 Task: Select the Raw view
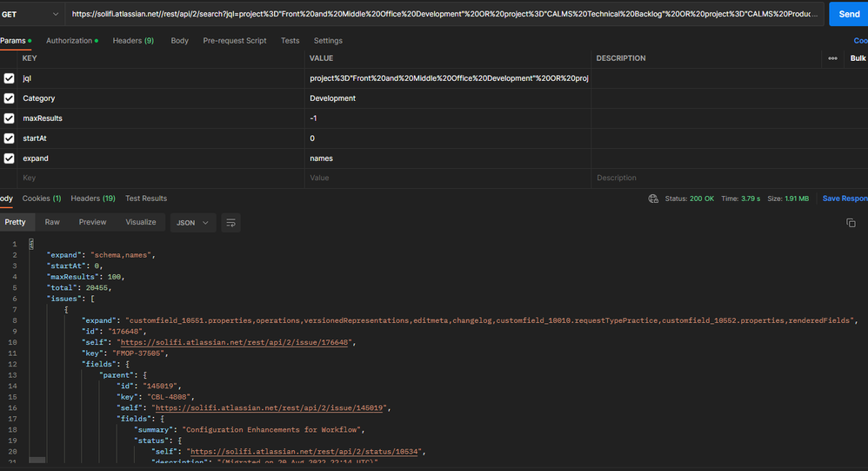coord(52,222)
